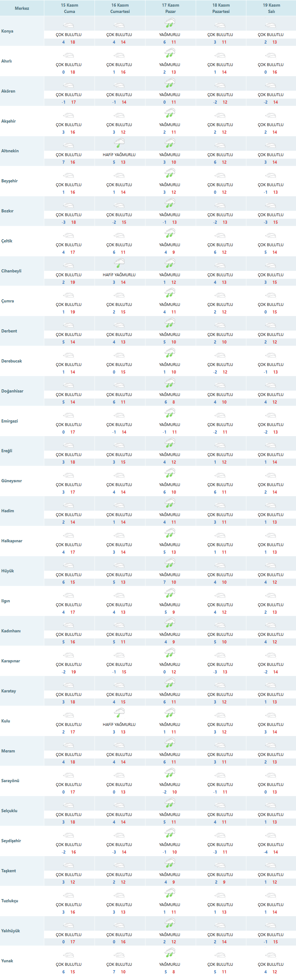
Task: Open the Beyşehir district row label
Action: 9,181
